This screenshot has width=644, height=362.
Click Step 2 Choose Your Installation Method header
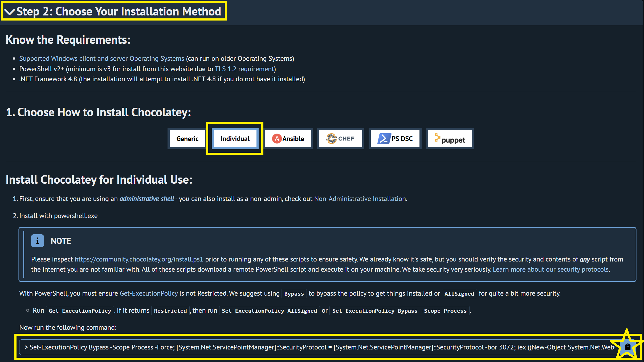119,11
